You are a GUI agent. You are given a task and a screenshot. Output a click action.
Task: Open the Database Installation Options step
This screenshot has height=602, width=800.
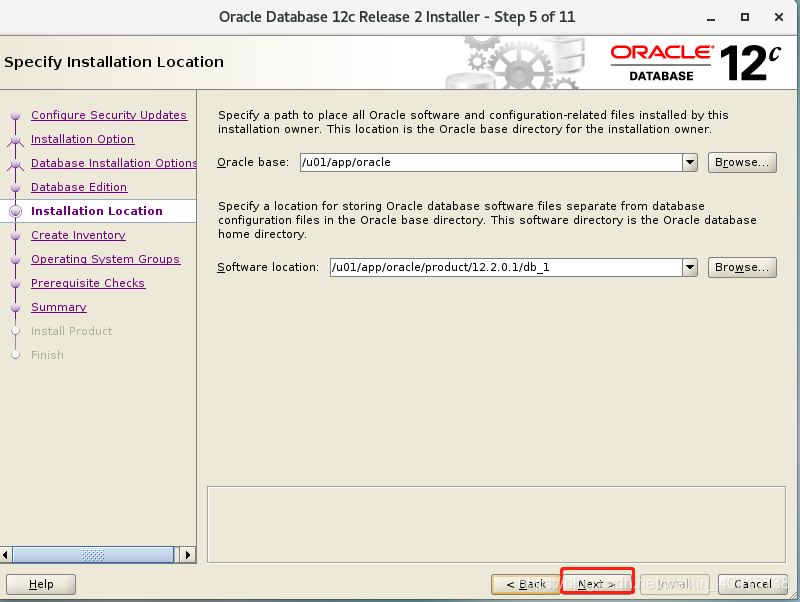tap(113, 163)
